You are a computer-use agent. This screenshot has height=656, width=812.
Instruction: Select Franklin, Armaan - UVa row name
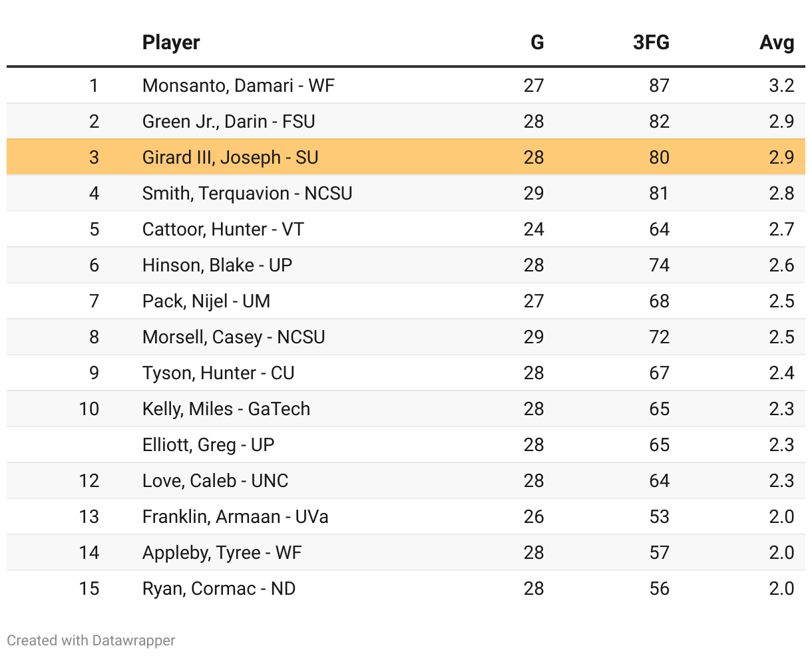pos(235,517)
